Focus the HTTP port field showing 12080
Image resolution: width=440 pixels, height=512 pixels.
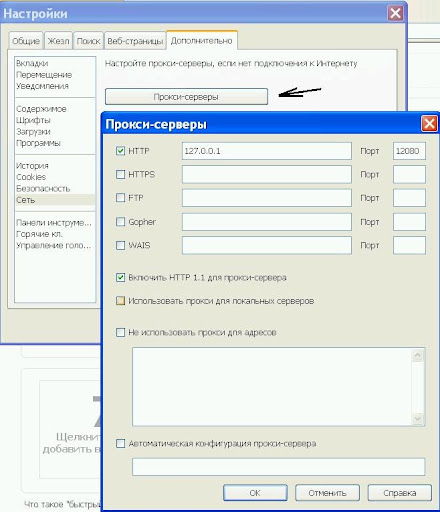(409, 151)
